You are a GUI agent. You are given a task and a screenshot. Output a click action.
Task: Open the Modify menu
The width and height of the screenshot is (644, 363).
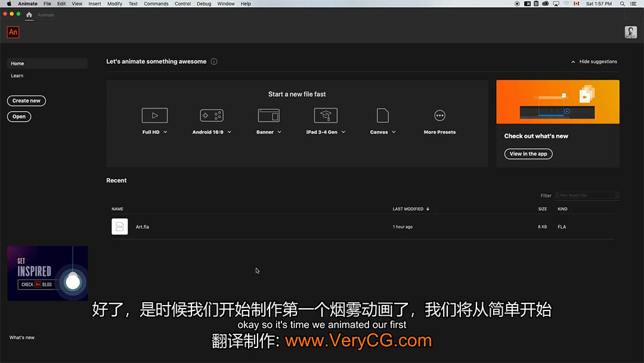114,4
